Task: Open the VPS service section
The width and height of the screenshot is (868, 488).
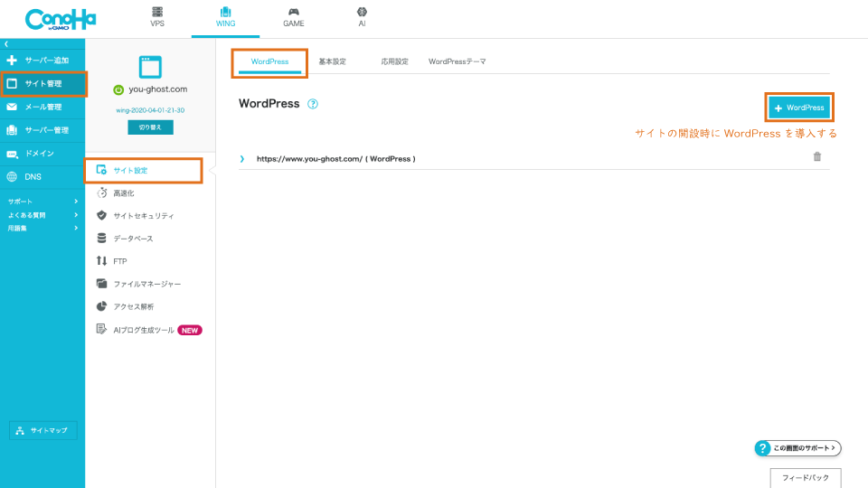Action: (157, 17)
